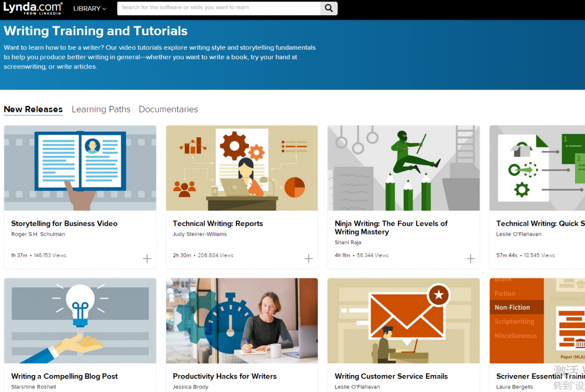The width and height of the screenshot is (585, 392).
Task: Click plus icon on Ninja Writing card
Action: pos(470,259)
